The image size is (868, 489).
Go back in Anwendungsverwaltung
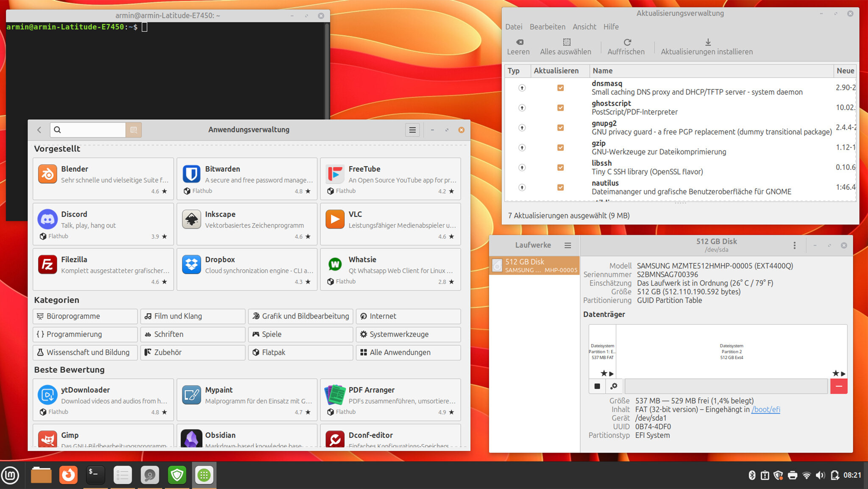(x=39, y=130)
